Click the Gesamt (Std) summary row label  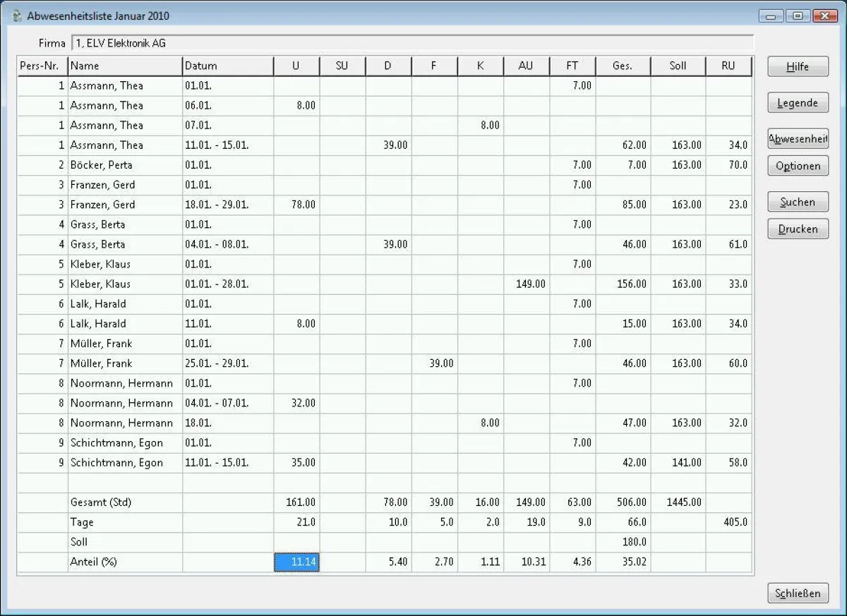[x=101, y=503]
